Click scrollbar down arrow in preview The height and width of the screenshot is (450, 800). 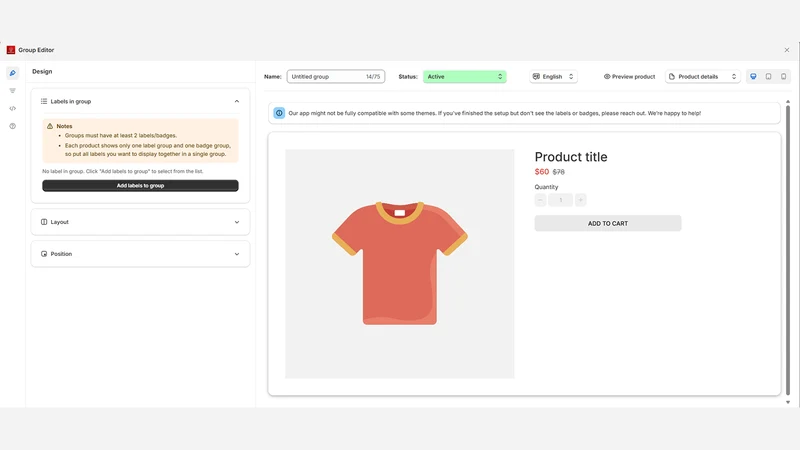click(x=788, y=402)
